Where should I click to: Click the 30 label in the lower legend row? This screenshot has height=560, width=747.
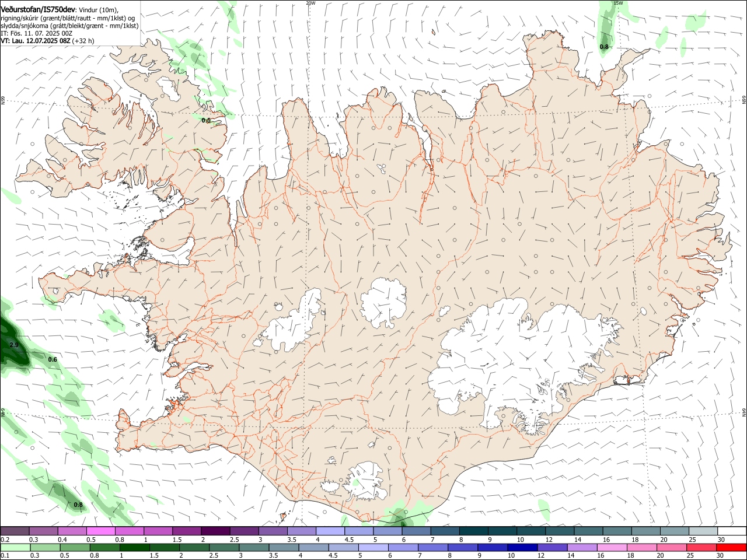pos(720,555)
